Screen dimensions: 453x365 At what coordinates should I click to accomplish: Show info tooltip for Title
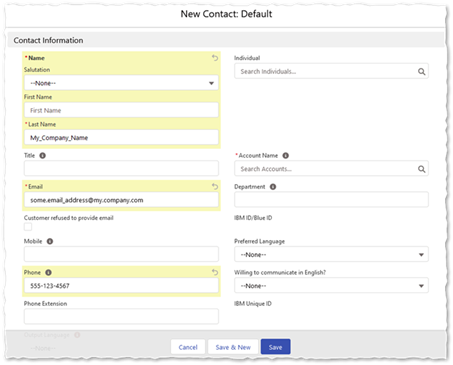pyautogui.click(x=43, y=156)
